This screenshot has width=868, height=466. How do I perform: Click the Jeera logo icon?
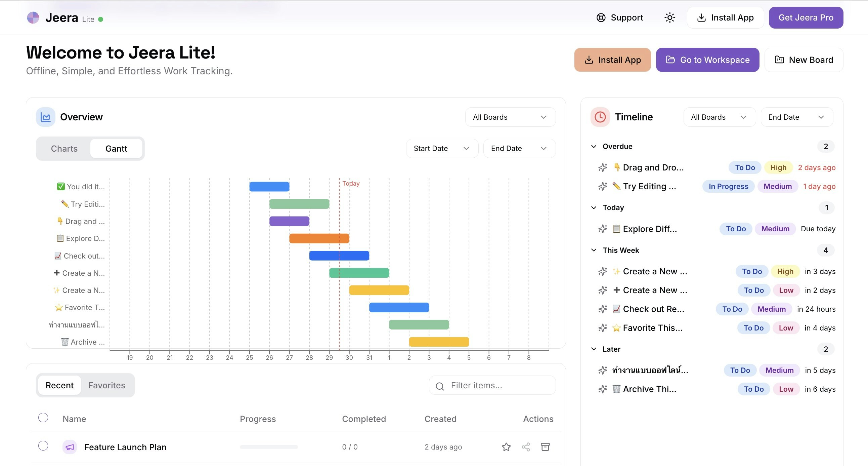[x=33, y=17]
